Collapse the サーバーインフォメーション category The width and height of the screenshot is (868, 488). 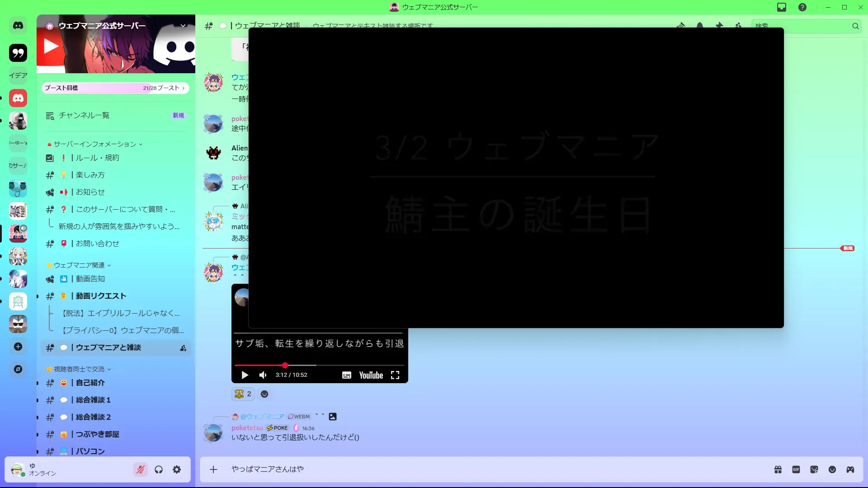coord(95,144)
